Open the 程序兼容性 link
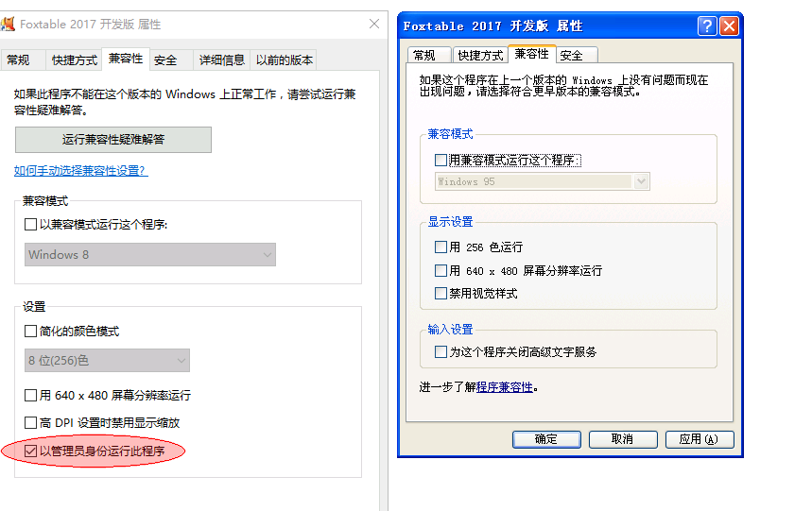Image resolution: width=812 pixels, height=511 pixels. [x=505, y=387]
